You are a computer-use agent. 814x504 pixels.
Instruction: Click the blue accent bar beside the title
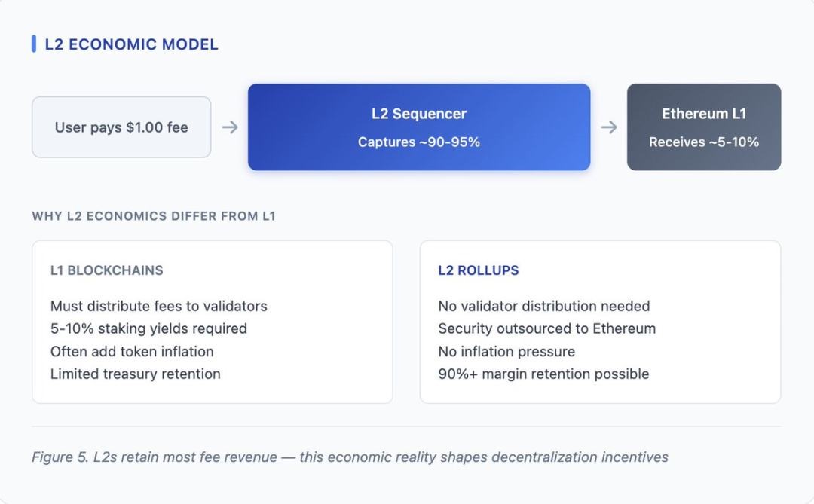(34, 44)
